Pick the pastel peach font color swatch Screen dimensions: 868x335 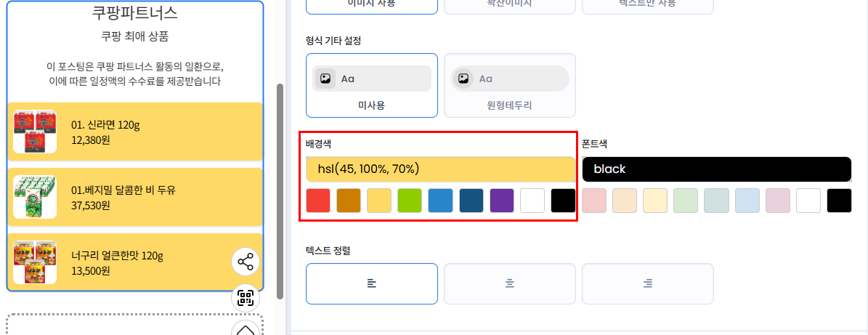tap(625, 201)
